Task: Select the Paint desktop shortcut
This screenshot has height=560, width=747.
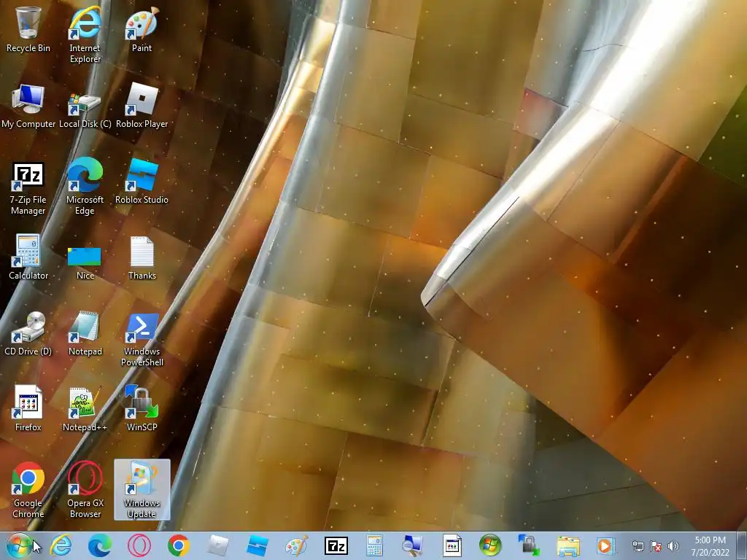Action: click(142, 28)
